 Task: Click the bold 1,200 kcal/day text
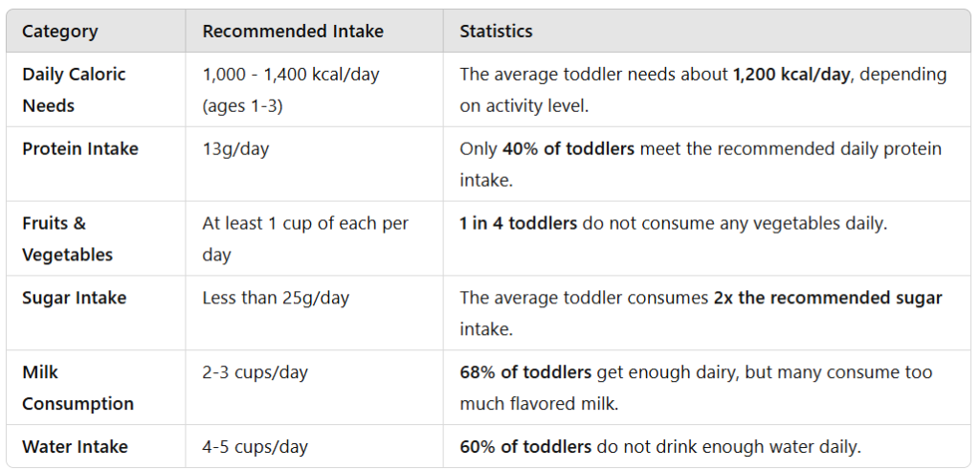point(791,75)
